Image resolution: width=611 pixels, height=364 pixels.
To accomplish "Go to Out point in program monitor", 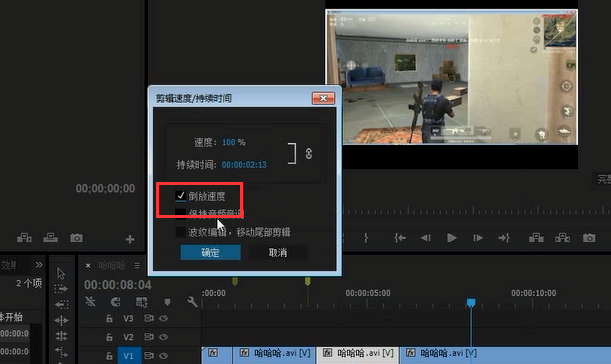I will coord(504,238).
